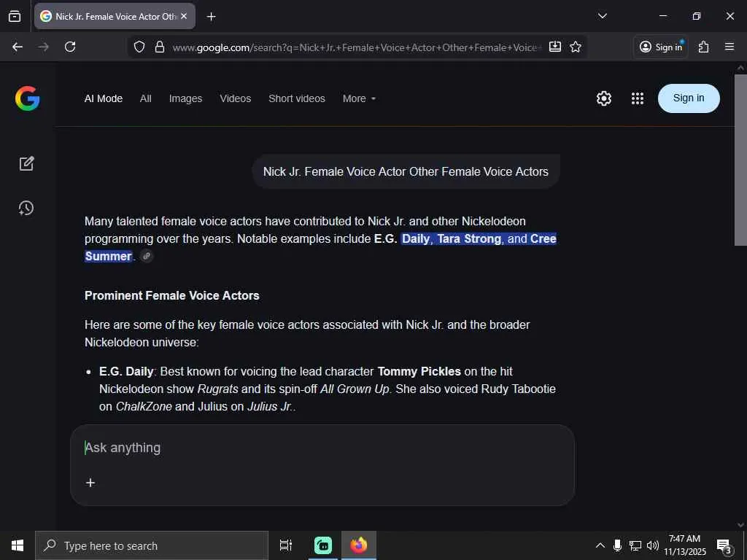Open the Google apps grid
The image size is (747, 560).
point(638,98)
